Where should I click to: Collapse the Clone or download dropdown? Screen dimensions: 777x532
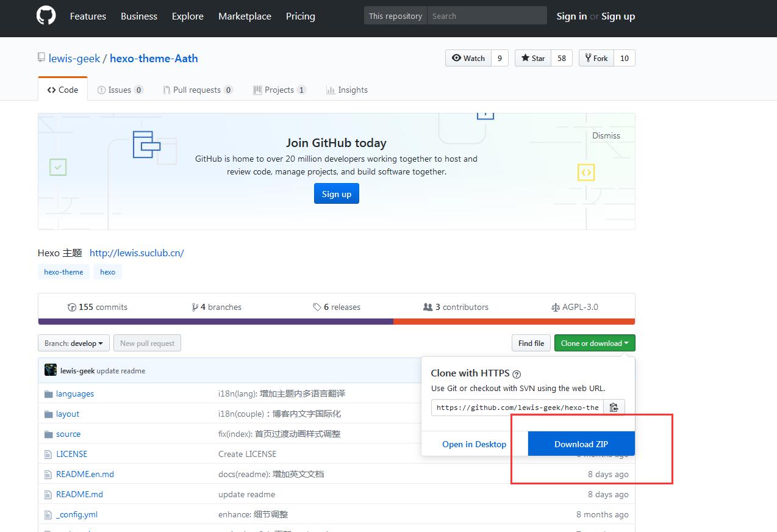coord(595,343)
